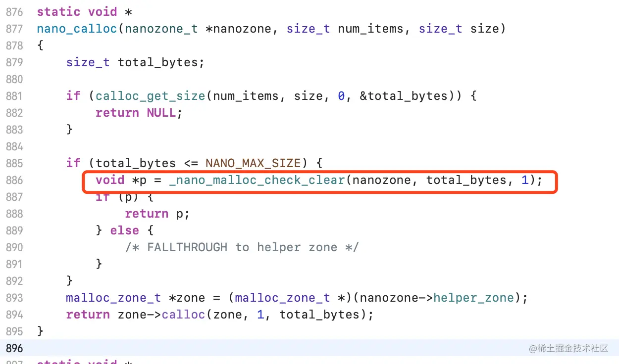
Task: Click line number 893 in the gutter
Action: tap(14, 298)
